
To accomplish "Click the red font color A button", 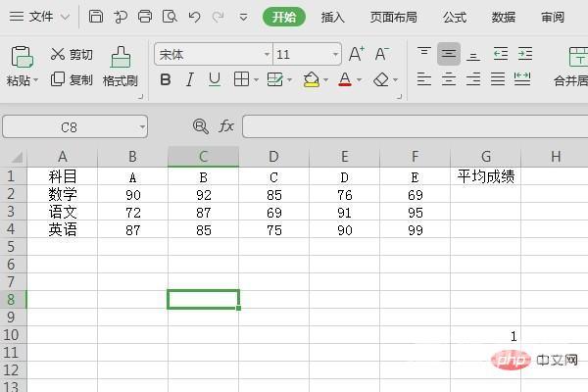I will click(345, 79).
